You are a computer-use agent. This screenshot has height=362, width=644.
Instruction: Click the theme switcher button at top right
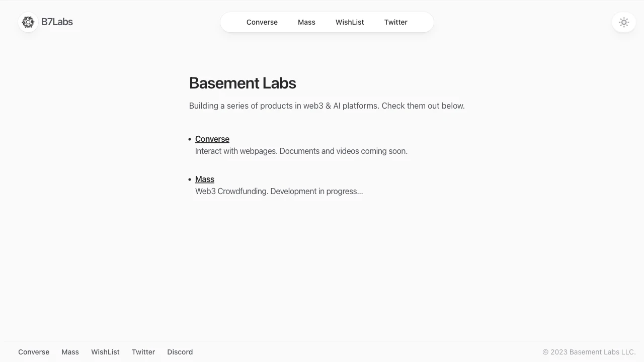click(623, 22)
